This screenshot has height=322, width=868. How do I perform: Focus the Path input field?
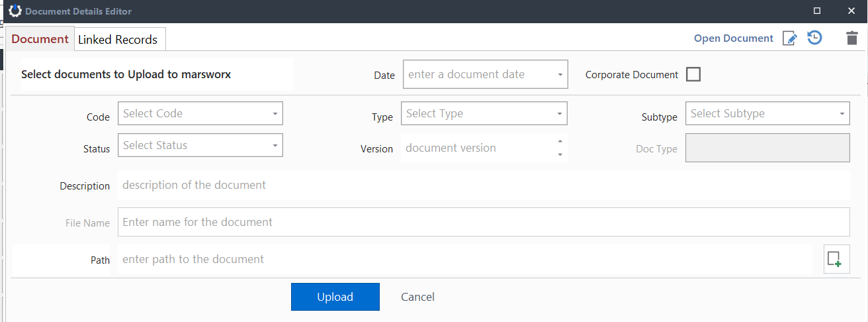466,259
